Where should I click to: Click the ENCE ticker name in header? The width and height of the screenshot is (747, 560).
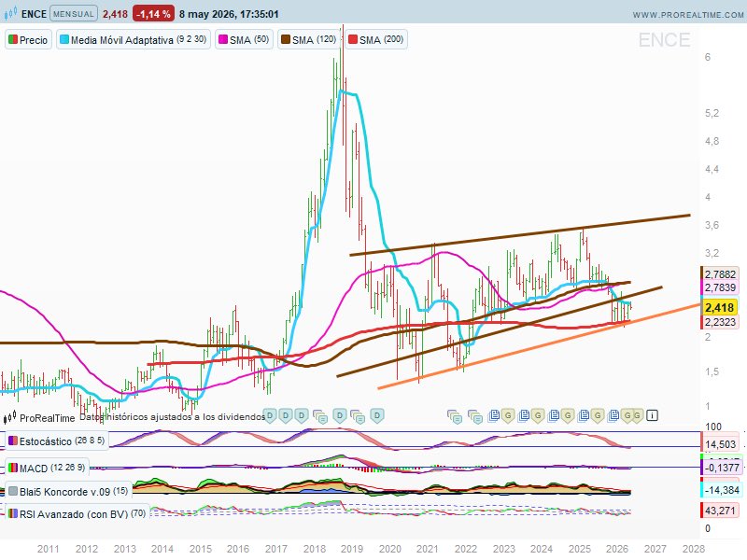pos(34,14)
